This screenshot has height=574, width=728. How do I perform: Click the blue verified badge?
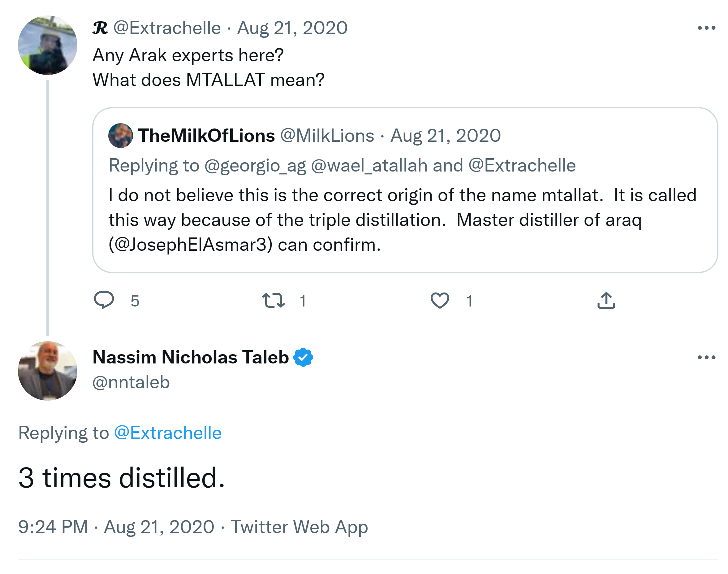[303, 357]
